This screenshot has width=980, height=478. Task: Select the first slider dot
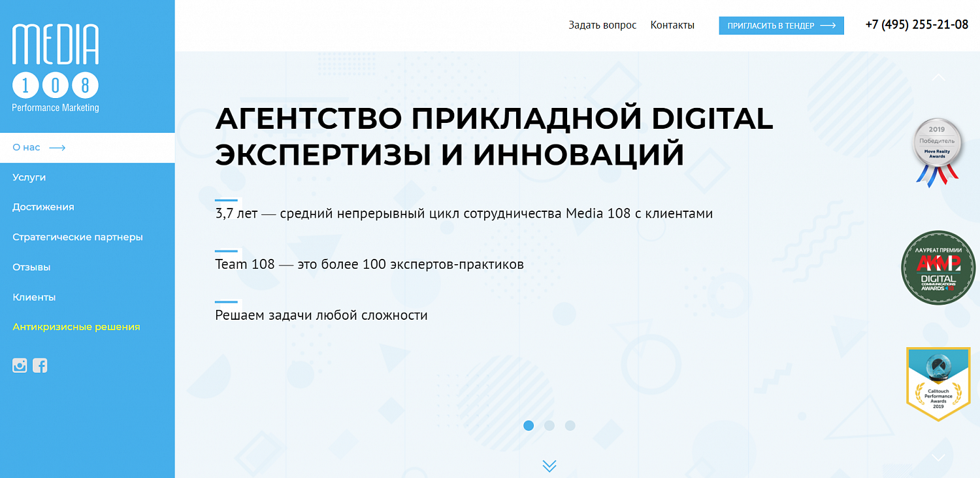[x=529, y=426]
